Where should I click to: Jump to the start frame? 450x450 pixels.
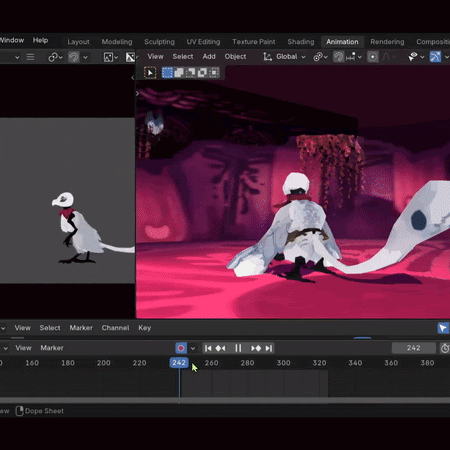(208, 348)
